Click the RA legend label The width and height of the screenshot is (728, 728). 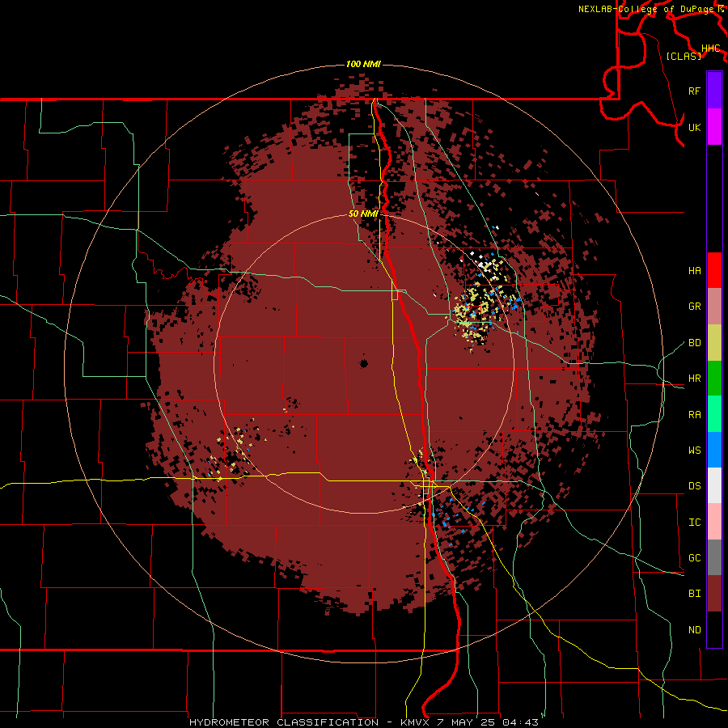[694, 415]
